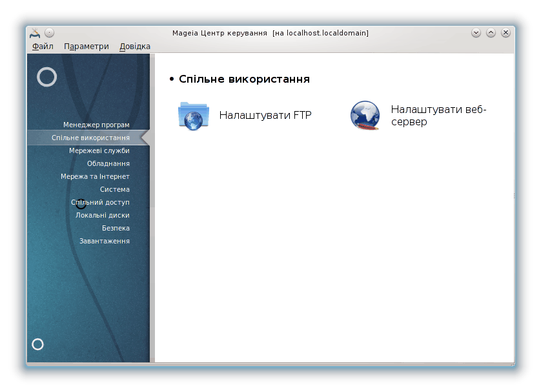Select the Мережеві служби tab
This screenshot has width=541, height=392.
click(99, 150)
